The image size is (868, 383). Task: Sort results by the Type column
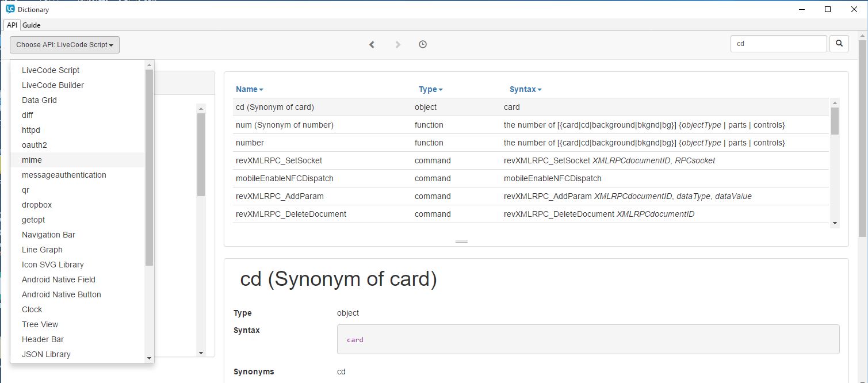click(x=430, y=89)
